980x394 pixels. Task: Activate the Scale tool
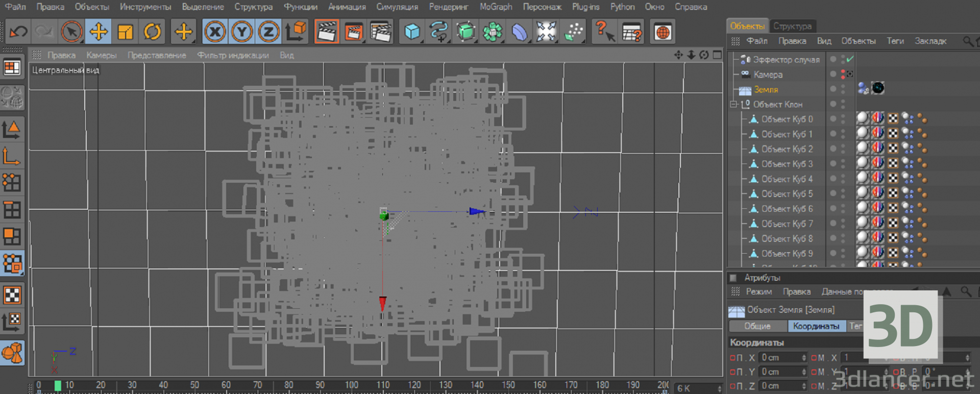pos(125,32)
